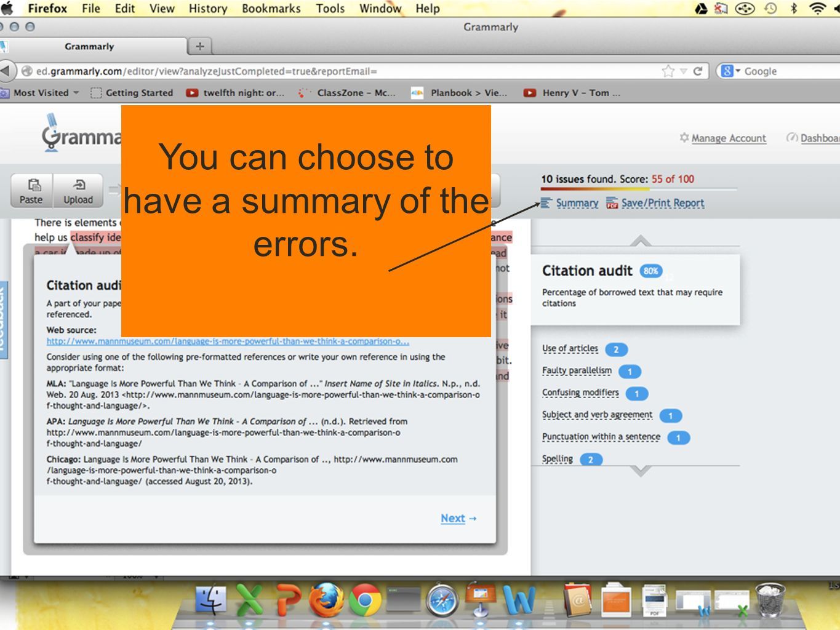Open the Planbook bookmark
This screenshot has width=840, height=630.
coord(459,93)
